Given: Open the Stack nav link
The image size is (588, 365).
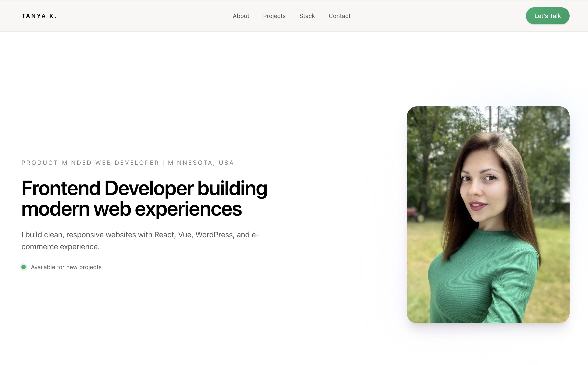Looking at the screenshot, I should click(307, 16).
